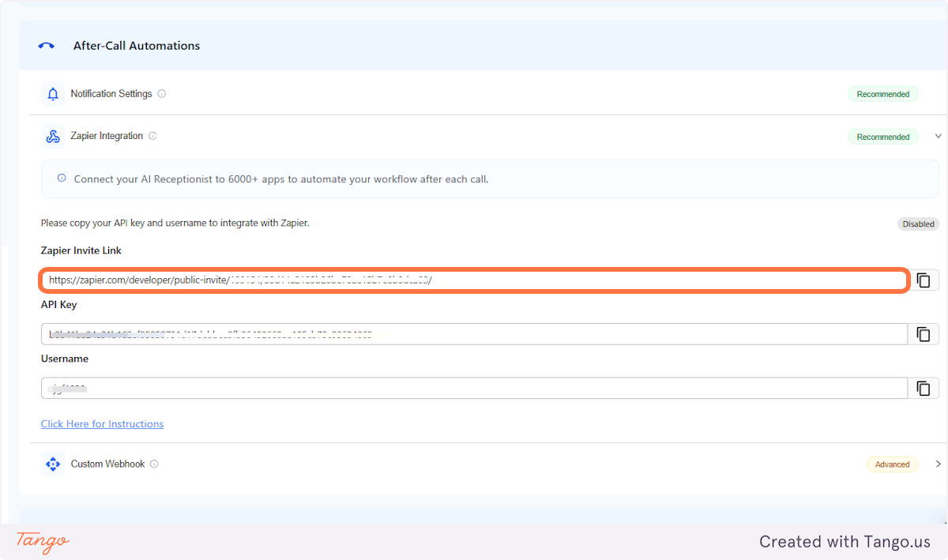The image size is (948, 560).
Task: Click the API Key field
Action: (474, 334)
